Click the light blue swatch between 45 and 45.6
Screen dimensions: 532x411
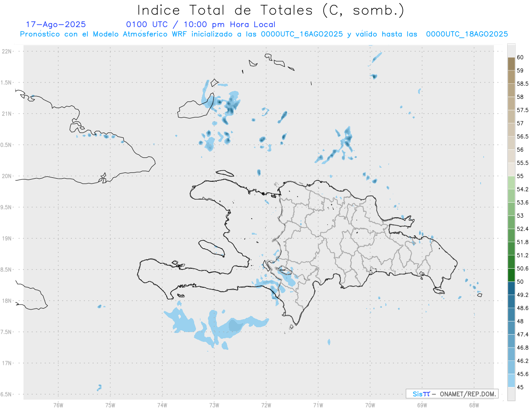pos(511,380)
